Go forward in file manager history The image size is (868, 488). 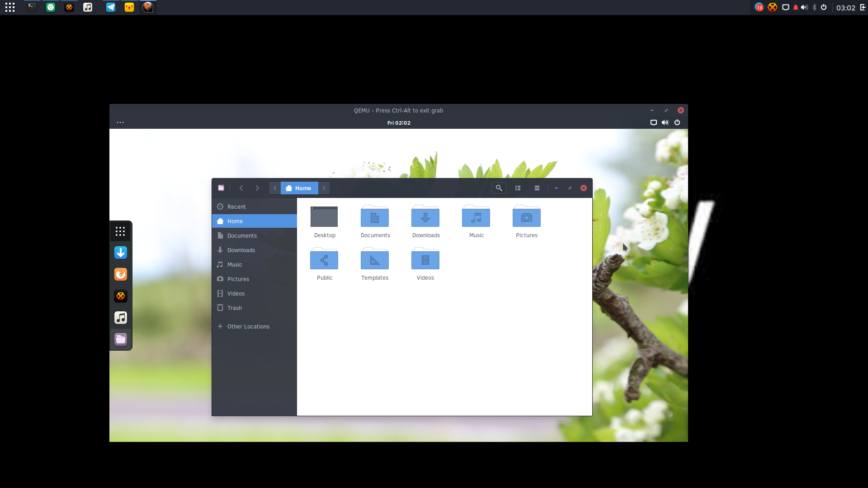coord(257,188)
